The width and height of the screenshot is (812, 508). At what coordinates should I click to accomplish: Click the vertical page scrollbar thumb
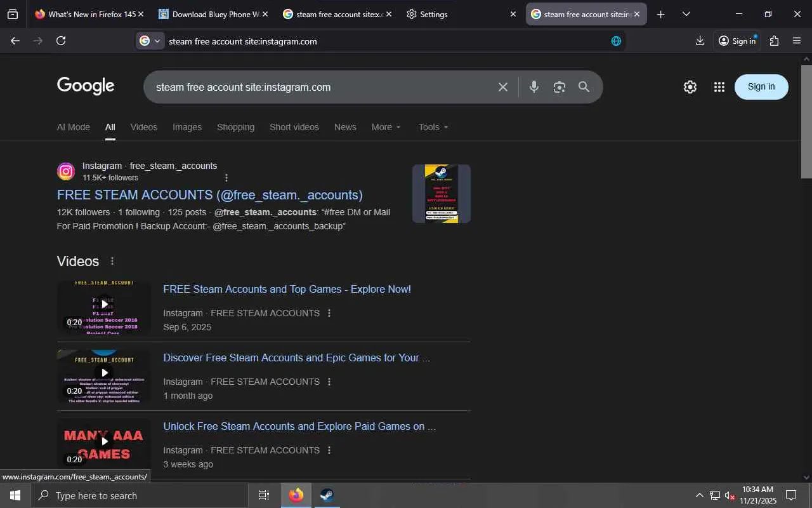tap(806, 121)
